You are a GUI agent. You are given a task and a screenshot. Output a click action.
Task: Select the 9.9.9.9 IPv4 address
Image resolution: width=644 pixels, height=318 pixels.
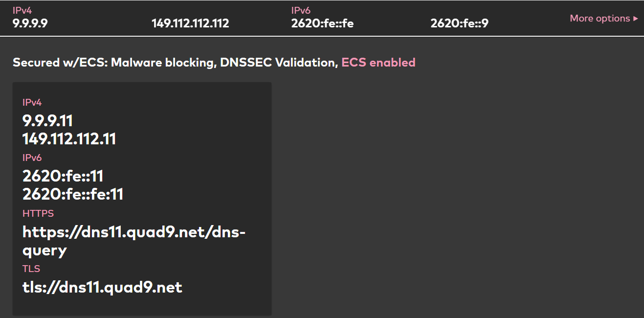30,23
